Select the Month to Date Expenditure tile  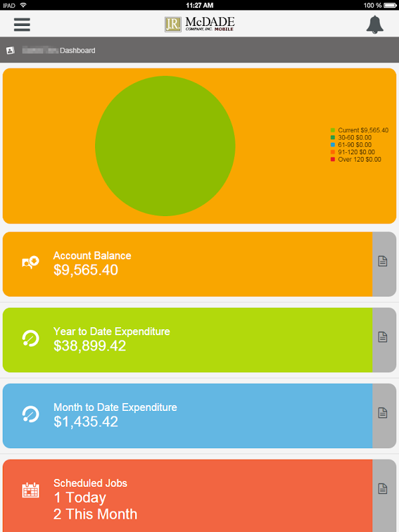[x=188, y=416]
